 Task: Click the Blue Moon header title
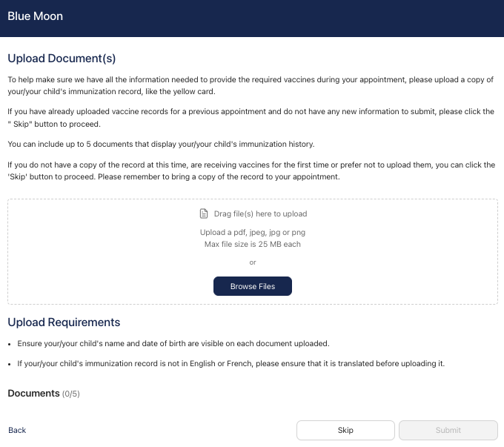(35, 16)
